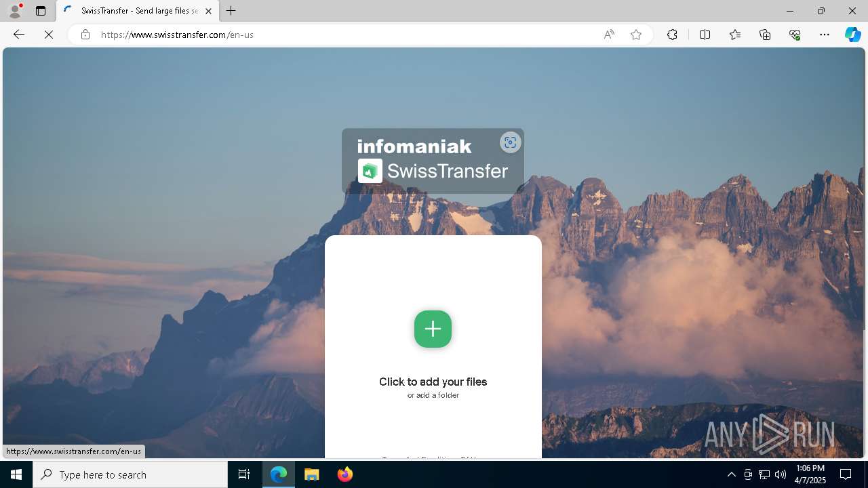Open the network status tray icon
868x488 pixels.
764,474
